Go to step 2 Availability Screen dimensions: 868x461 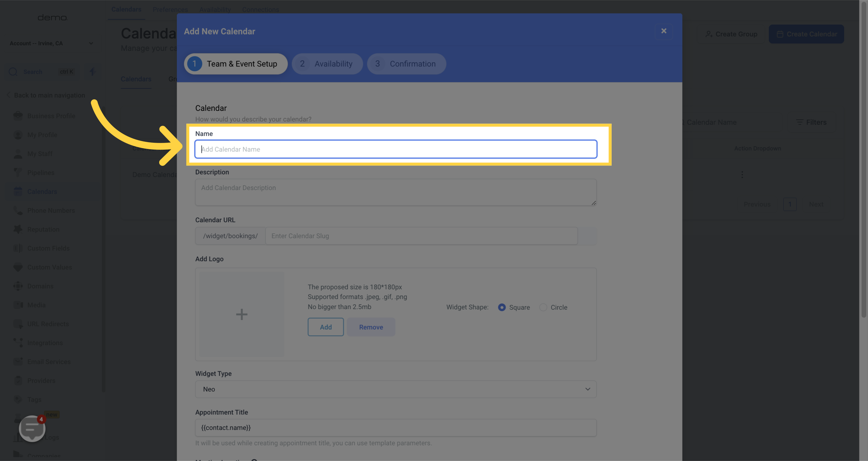[x=327, y=64]
